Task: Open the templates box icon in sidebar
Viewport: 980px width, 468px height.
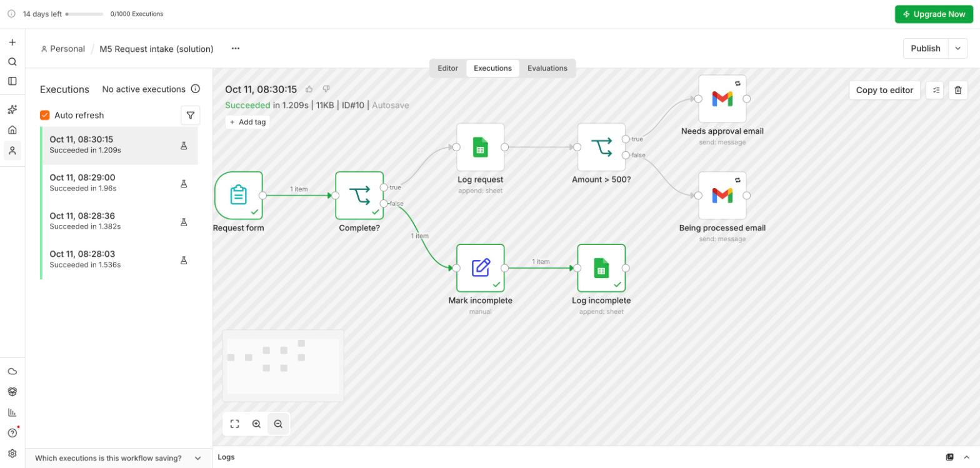Action: (x=12, y=392)
